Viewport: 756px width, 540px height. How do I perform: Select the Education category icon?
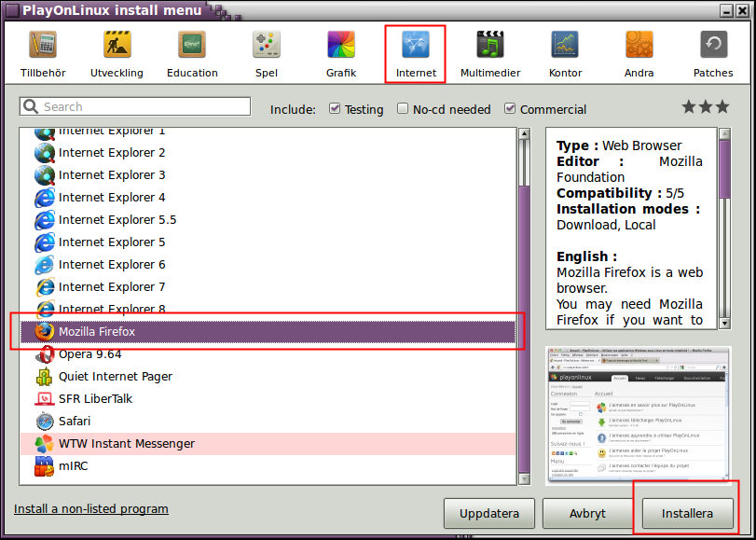pos(192,45)
